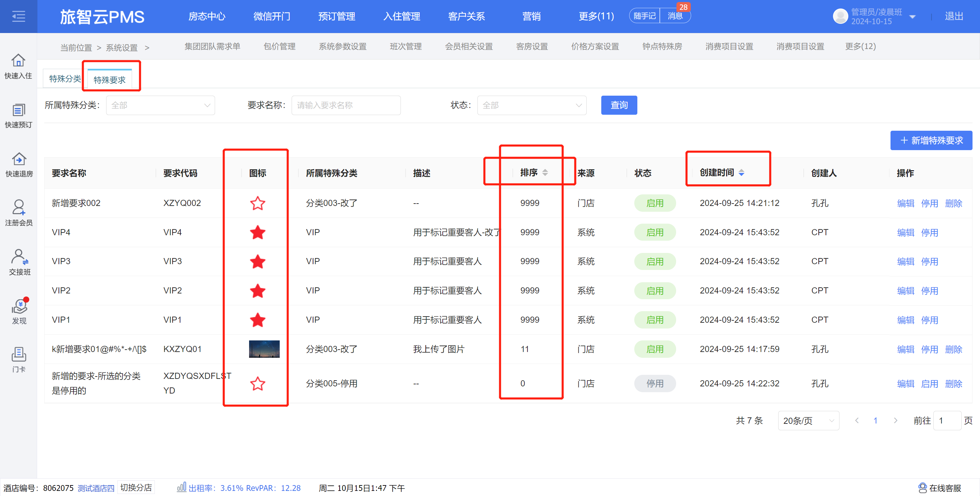The height and width of the screenshot is (496, 980).
Task: Open the 微信开门 menu
Action: (x=272, y=16)
